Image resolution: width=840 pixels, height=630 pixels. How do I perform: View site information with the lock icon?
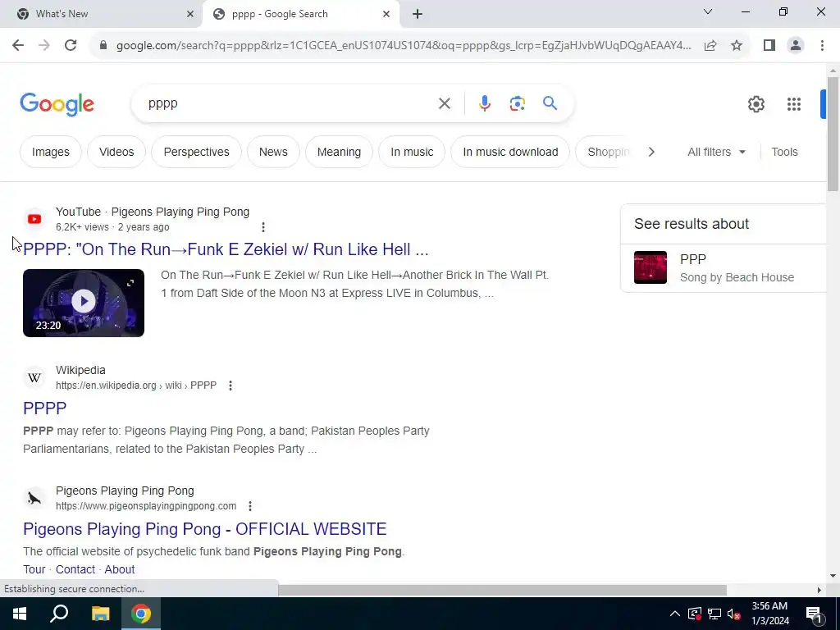pos(103,46)
